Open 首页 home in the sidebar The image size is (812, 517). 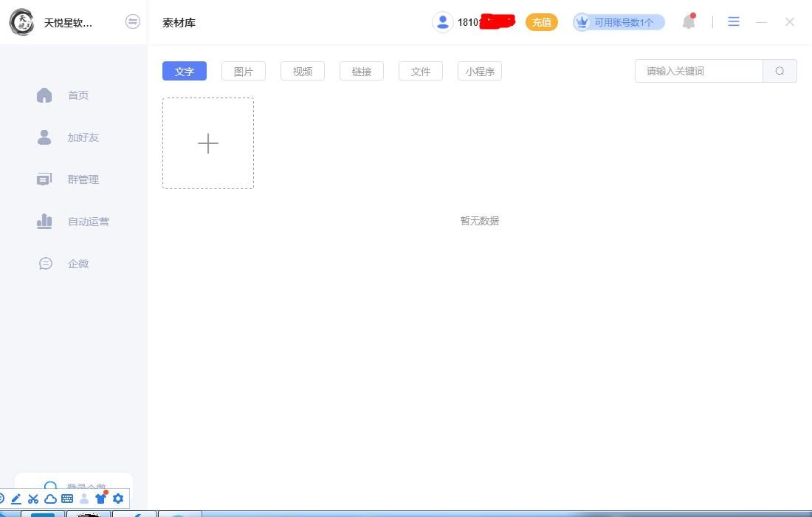coord(78,95)
